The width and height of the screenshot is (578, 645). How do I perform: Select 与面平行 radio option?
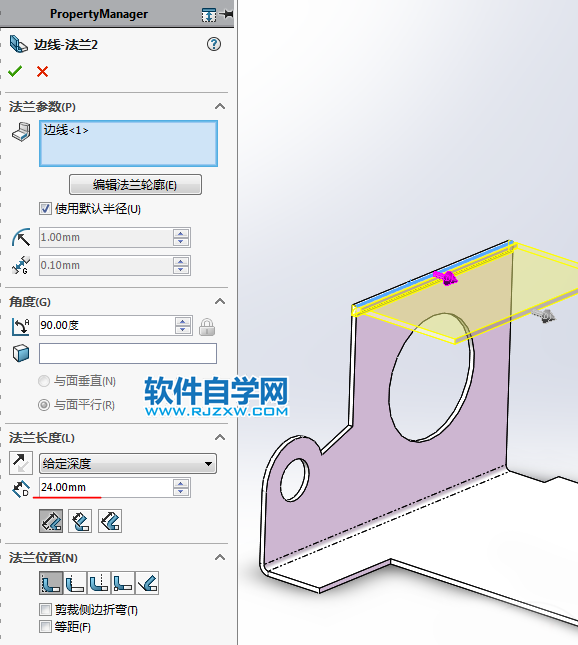click(44, 405)
